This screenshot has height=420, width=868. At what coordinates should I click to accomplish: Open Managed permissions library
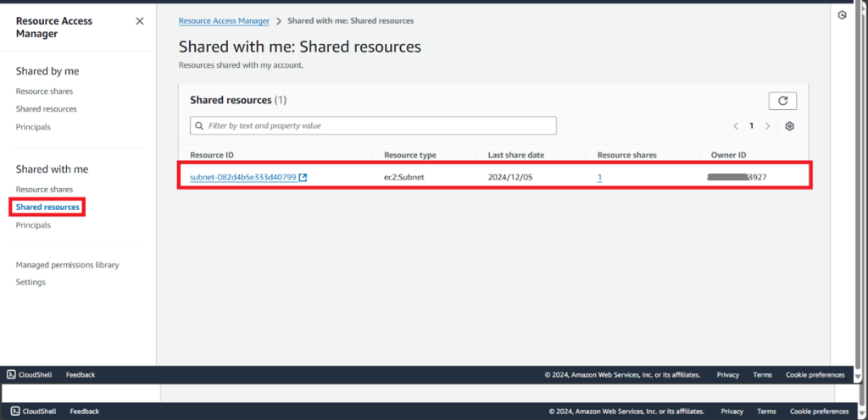coord(68,265)
